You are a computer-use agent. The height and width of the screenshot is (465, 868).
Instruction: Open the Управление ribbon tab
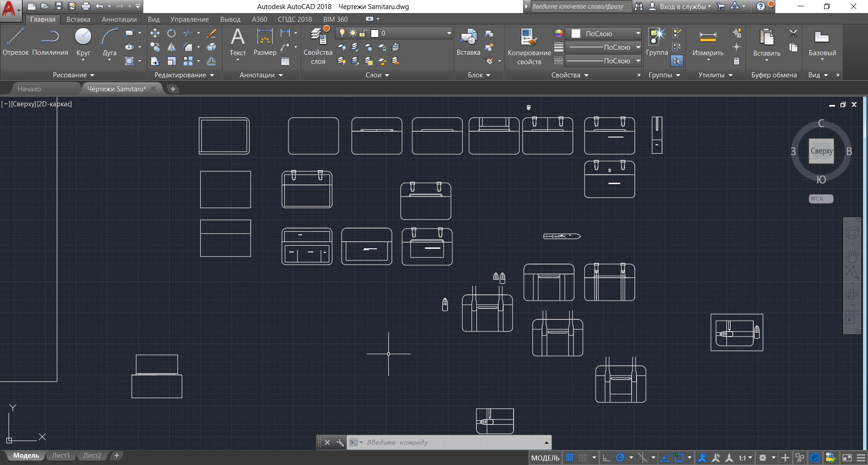point(189,19)
